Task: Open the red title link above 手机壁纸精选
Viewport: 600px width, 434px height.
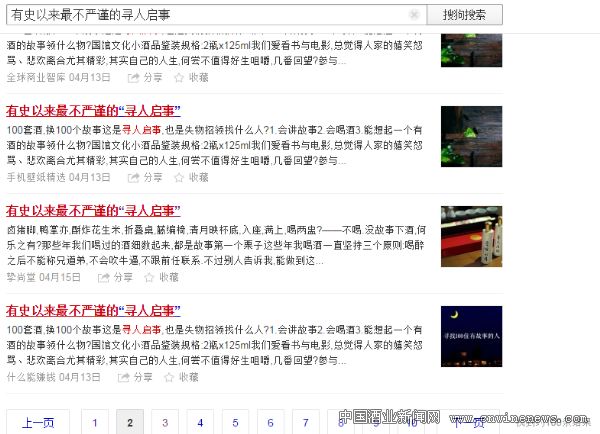Action: [x=93, y=111]
